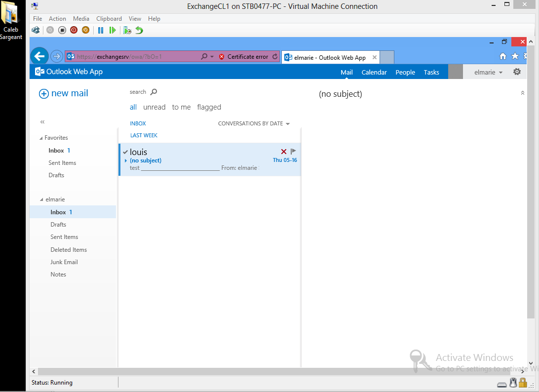Viewport: 539px width, 392px height.
Task: Open the Action menu
Action: point(57,19)
